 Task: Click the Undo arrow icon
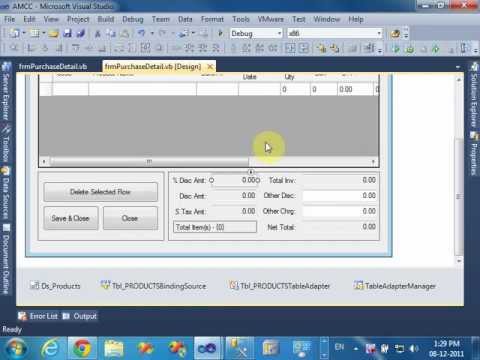142,33
